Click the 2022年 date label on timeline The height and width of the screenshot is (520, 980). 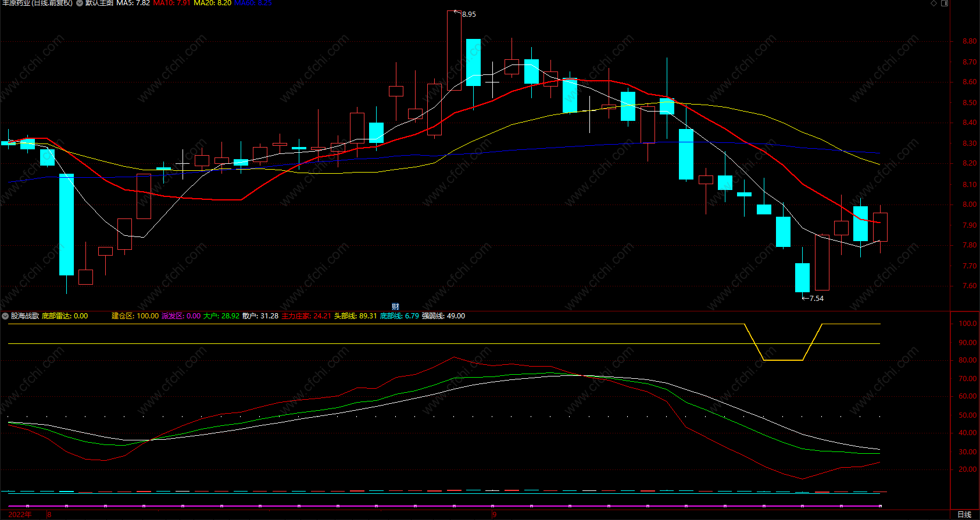coord(20,515)
